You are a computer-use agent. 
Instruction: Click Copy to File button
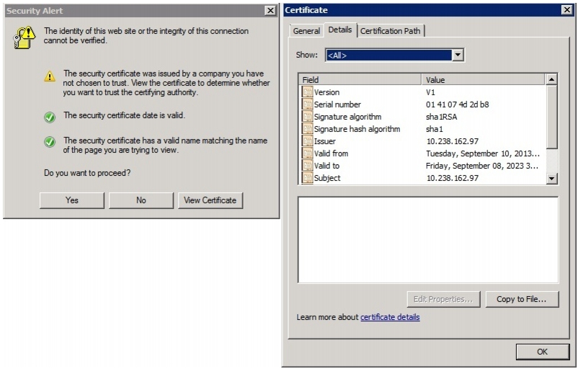click(522, 299)
